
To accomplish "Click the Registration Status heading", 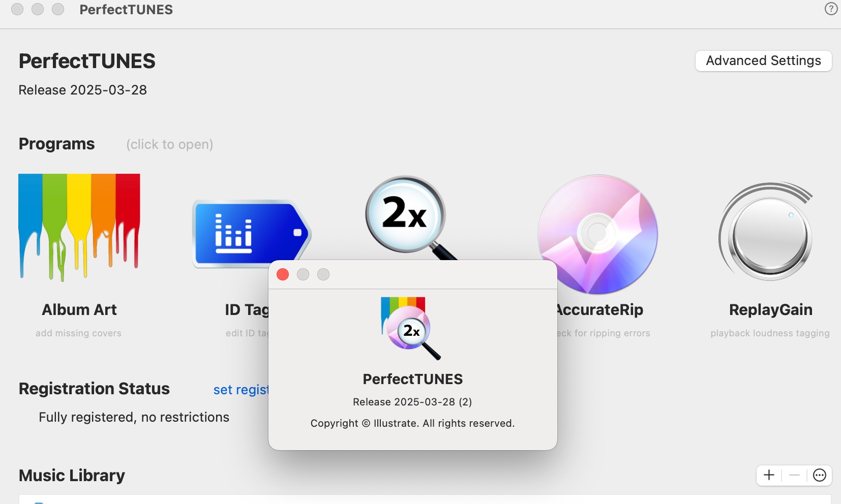I will (x=94, y=389).
